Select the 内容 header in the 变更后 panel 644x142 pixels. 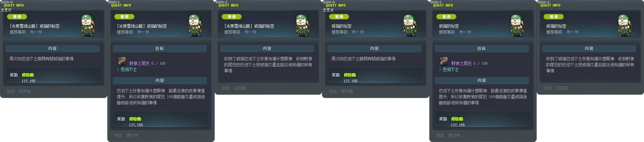point(374,49)
